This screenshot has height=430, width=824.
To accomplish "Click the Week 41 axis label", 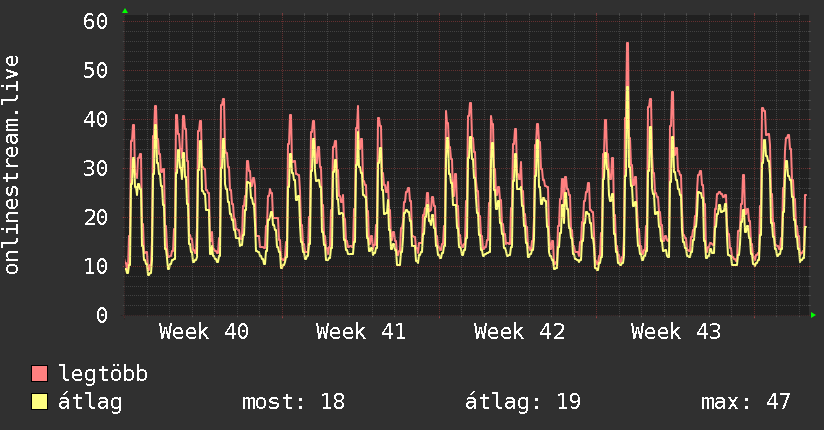I will [361, 332].
